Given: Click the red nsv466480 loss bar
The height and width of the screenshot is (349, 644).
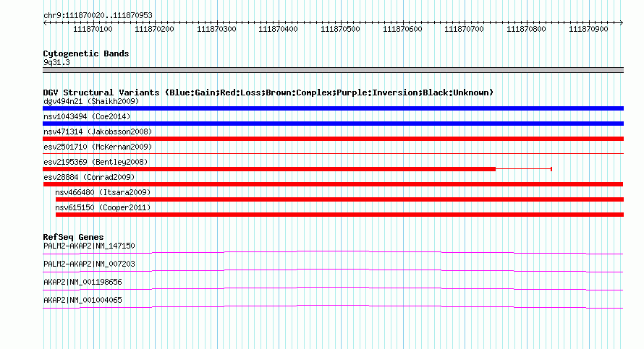Looking at the screenshot, I should (339, 199).
